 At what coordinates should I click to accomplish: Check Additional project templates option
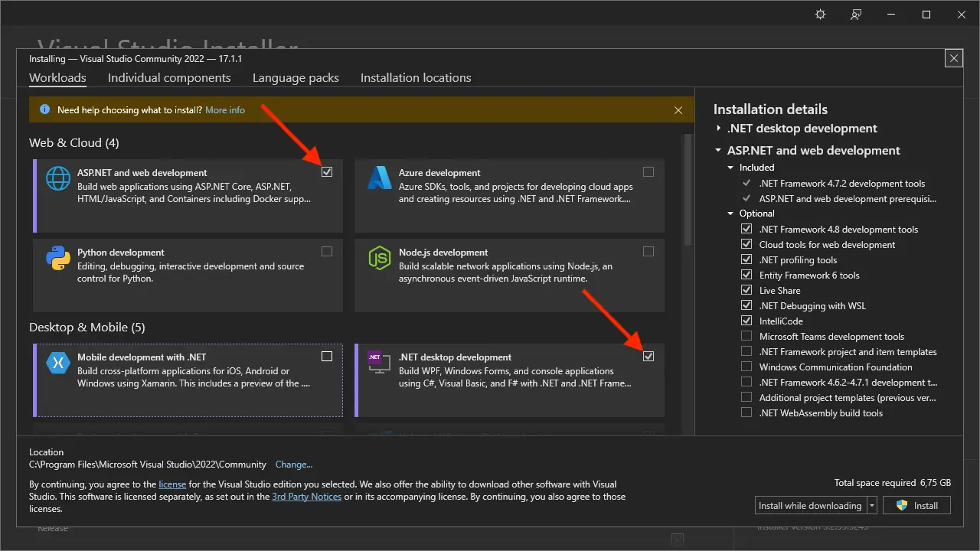746,398
